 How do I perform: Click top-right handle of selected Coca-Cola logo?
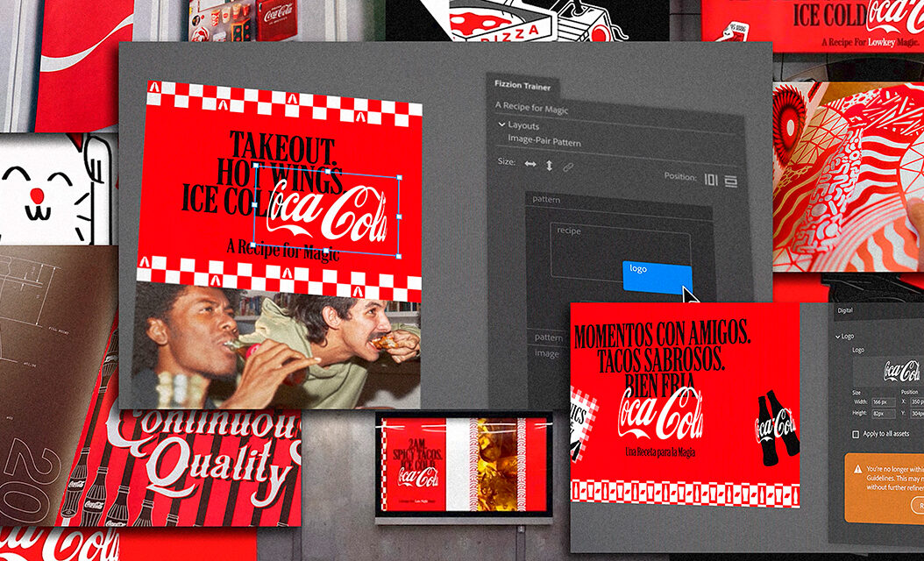click(400, 177)
